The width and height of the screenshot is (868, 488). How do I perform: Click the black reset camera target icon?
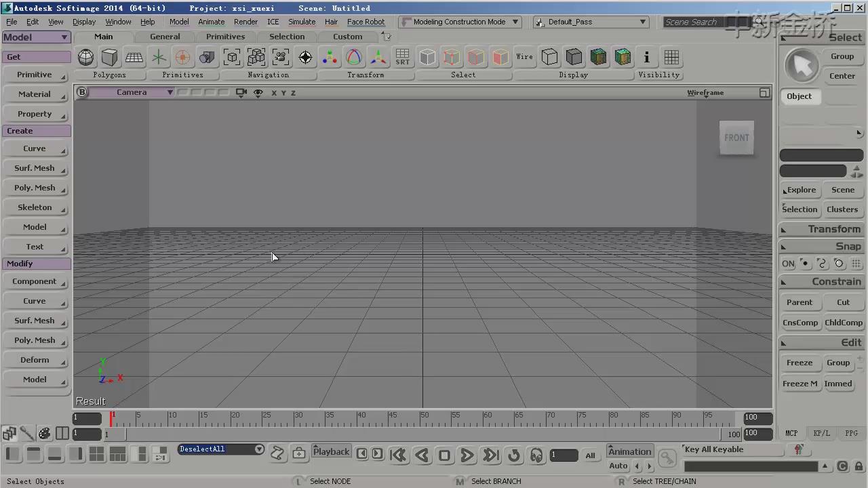pos(305,57)
